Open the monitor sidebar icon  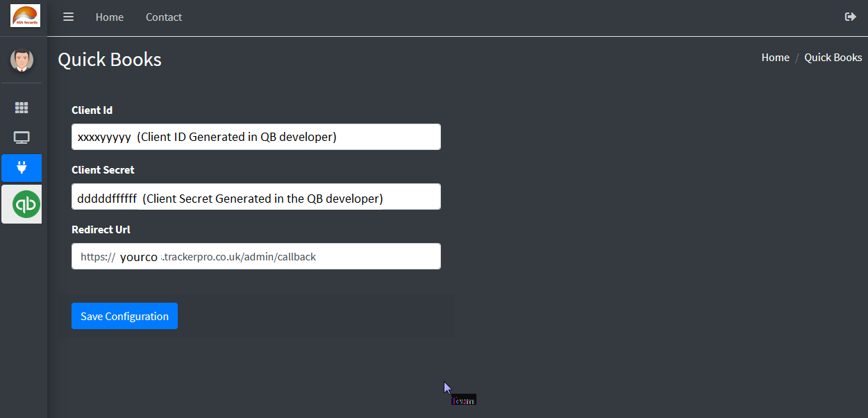pos(22,137)
